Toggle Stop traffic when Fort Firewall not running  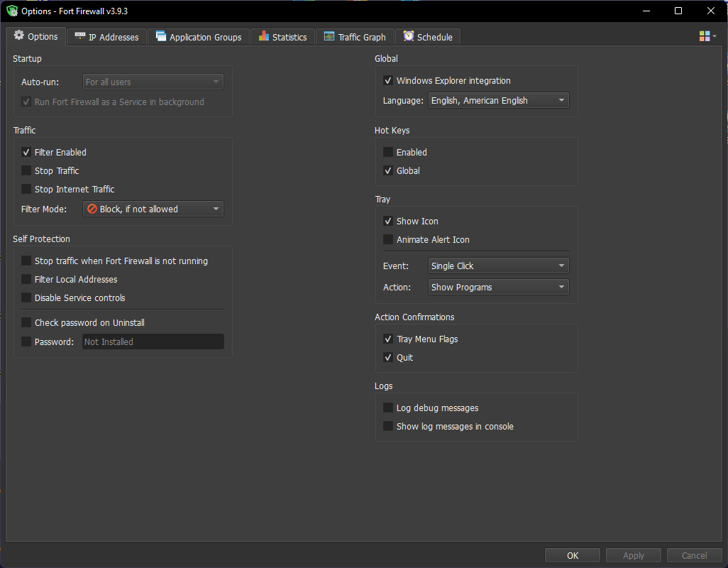click(x=26, y=261)
